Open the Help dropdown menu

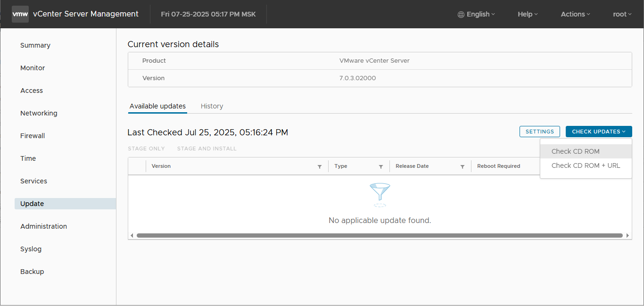[528, 14]
